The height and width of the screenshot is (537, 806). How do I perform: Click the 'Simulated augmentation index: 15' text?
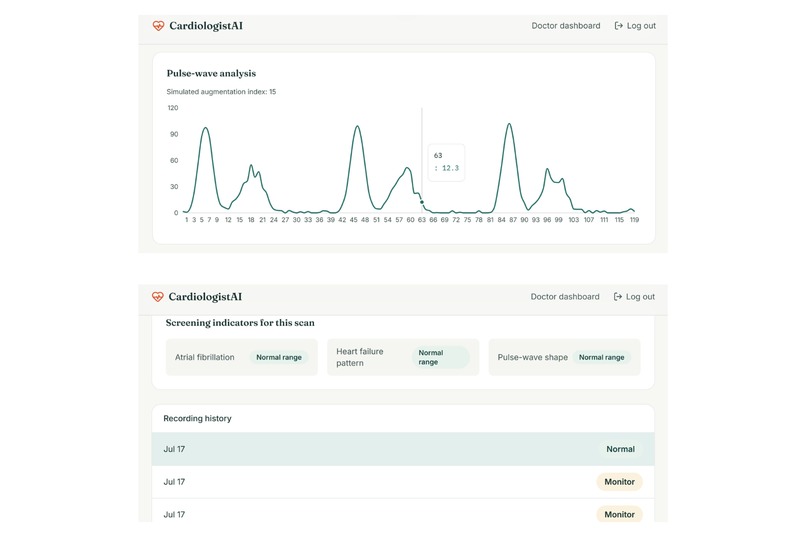pyautogui.click(x=221, y=91)
